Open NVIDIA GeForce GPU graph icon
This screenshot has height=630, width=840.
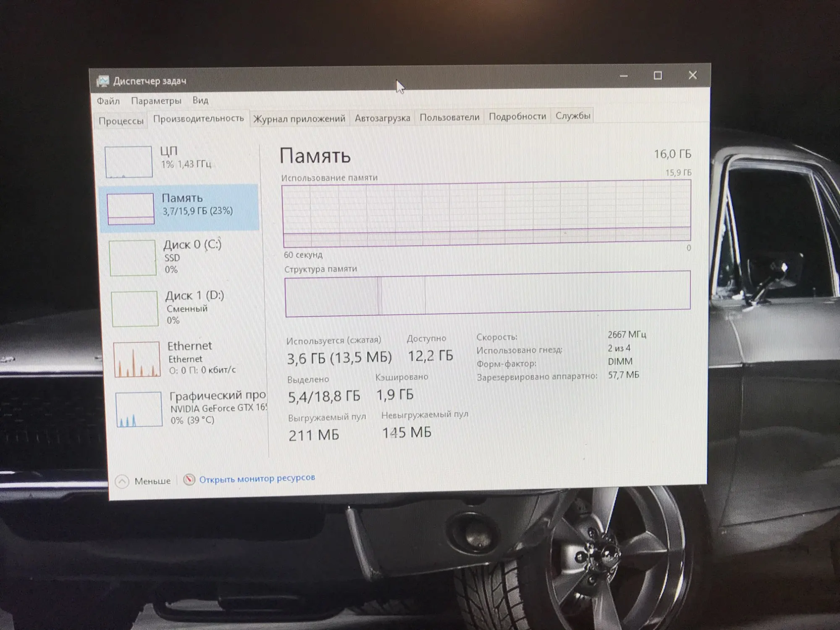(139, 409)
